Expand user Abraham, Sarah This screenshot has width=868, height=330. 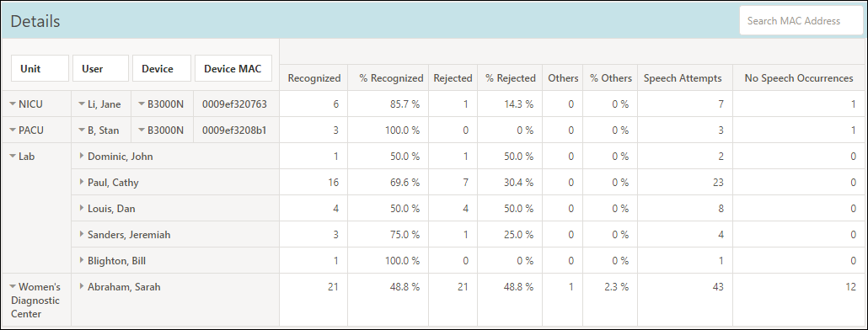[x=82, y=287]
